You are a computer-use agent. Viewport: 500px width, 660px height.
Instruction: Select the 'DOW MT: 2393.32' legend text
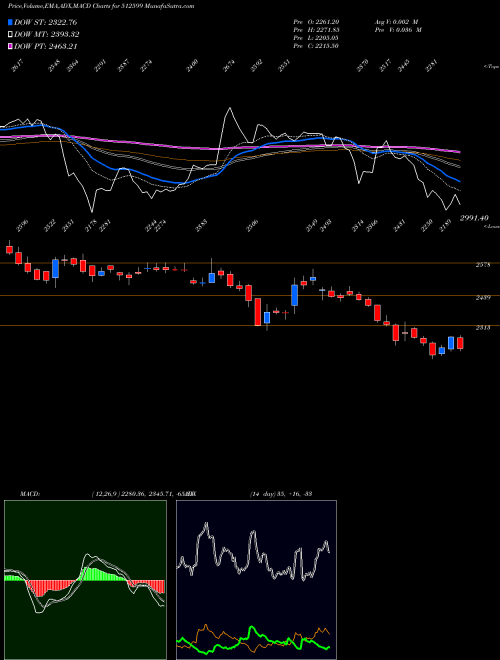pyautogui.click(x=47, y=35)
